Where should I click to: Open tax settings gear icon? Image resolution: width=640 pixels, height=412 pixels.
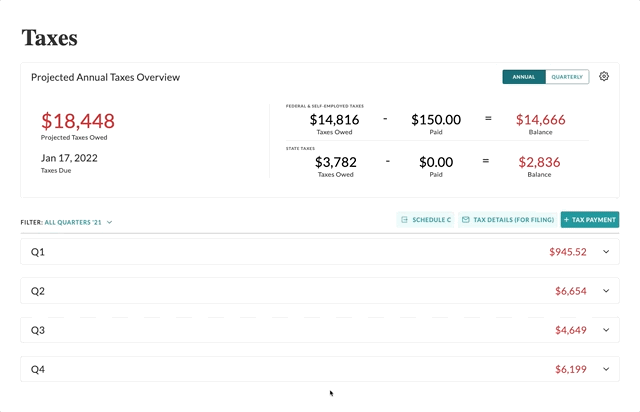coord(604,76)
